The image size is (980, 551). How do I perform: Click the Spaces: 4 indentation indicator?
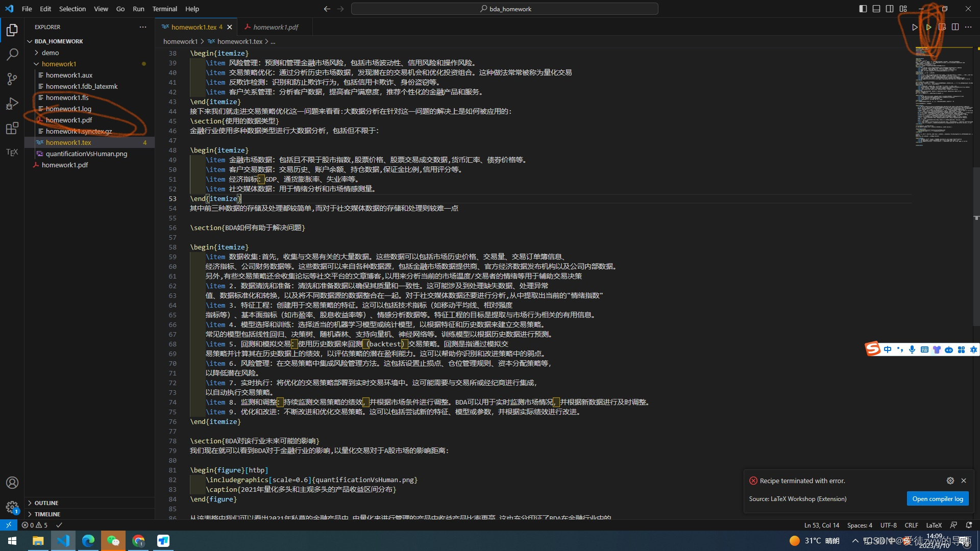tap(860, 525)
